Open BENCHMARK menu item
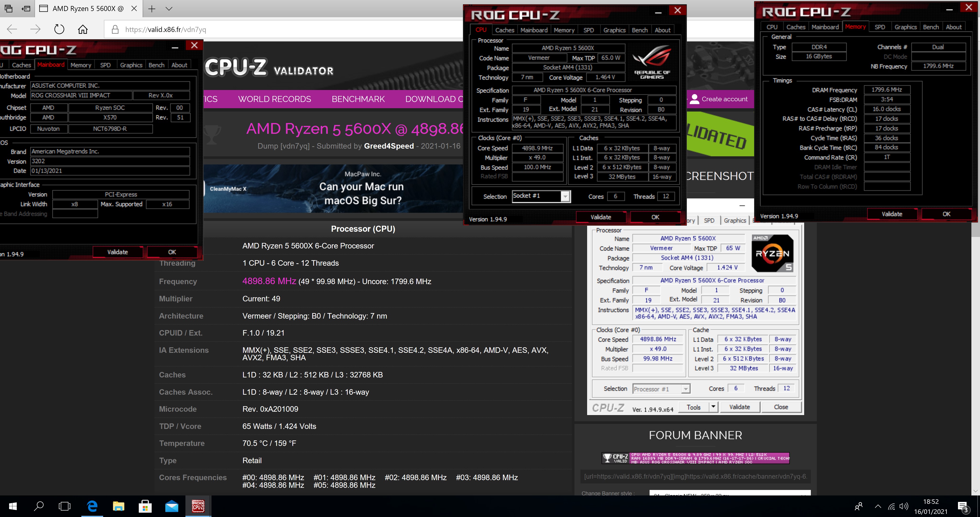Viewport: 980px width, 517px height. coord(358,99)
